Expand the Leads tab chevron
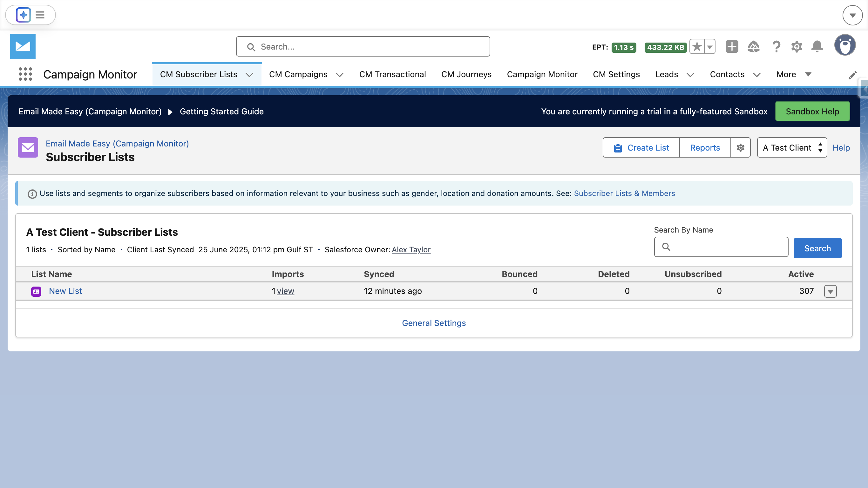The image size is (868, 488). (x=690, y=75)
